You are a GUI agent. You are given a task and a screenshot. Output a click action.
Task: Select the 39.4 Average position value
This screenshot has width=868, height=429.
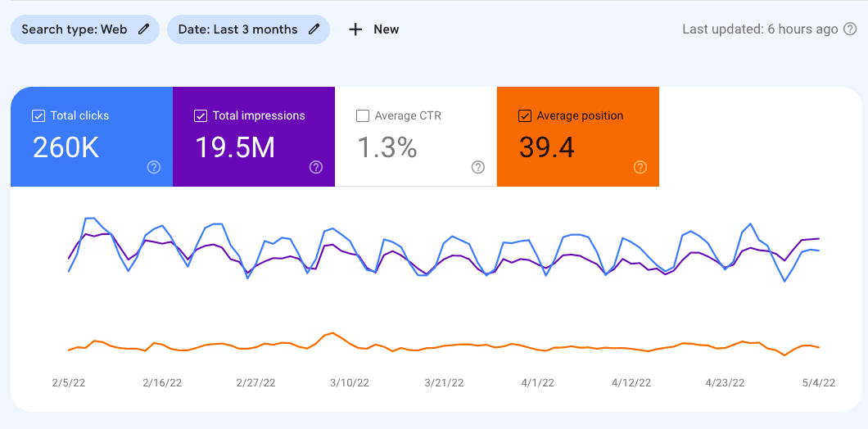[547, 147]
